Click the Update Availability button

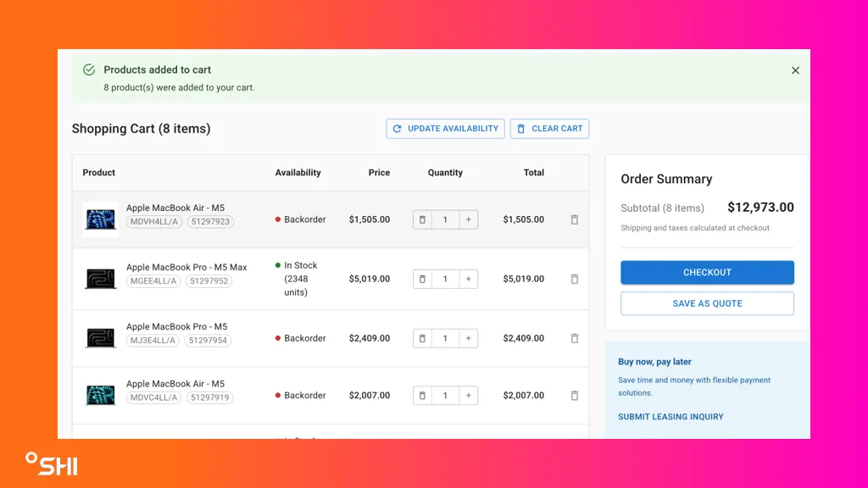click(445, 129)
